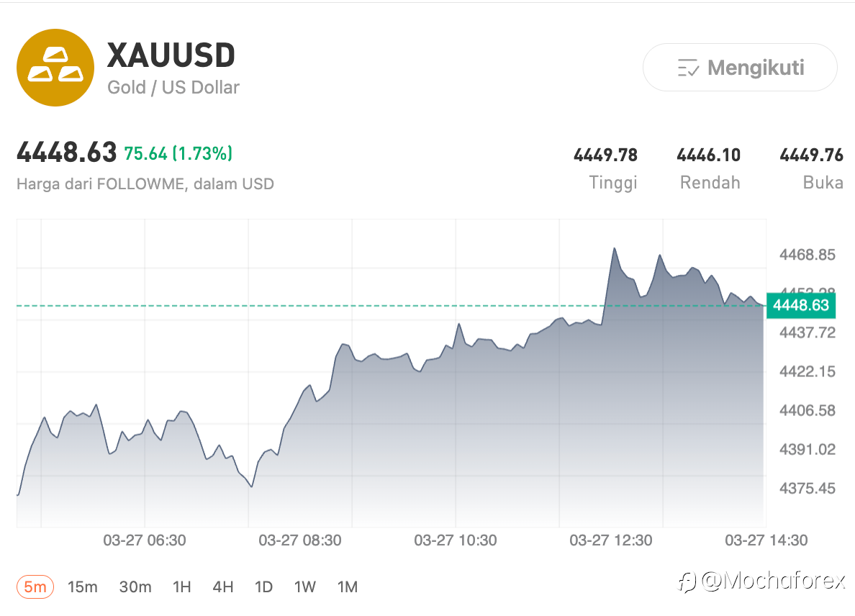Viewport: 855px width, 616px height.
Task: Choose the 1H timeframe
Action: click(182, 587)
